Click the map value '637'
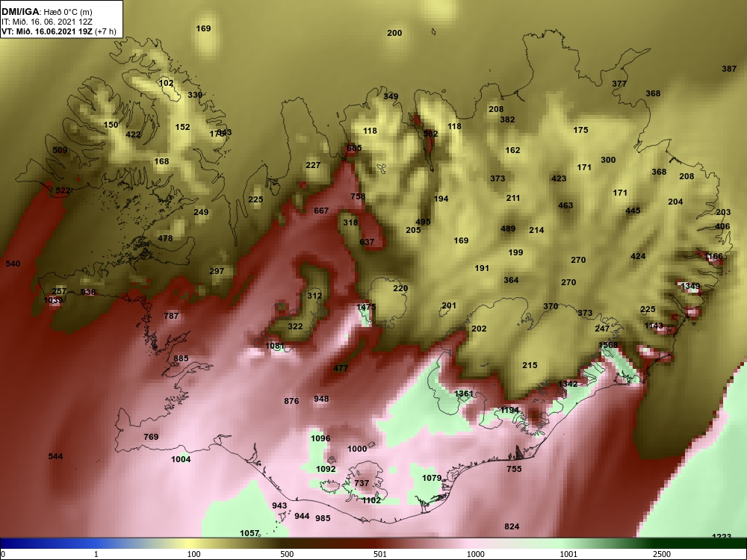 (367, 242)
